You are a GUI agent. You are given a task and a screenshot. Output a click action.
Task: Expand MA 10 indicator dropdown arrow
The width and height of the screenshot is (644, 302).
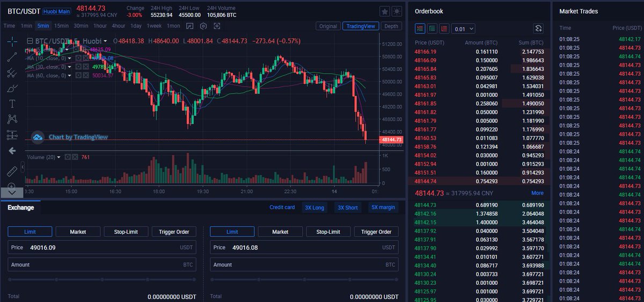click(x=69, y=58)
